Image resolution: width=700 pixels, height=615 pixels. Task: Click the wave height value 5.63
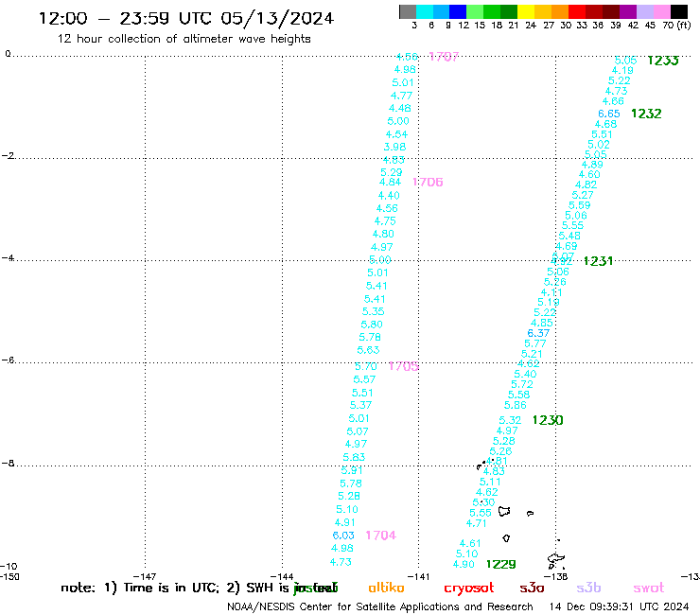click(x=368, y=350)
